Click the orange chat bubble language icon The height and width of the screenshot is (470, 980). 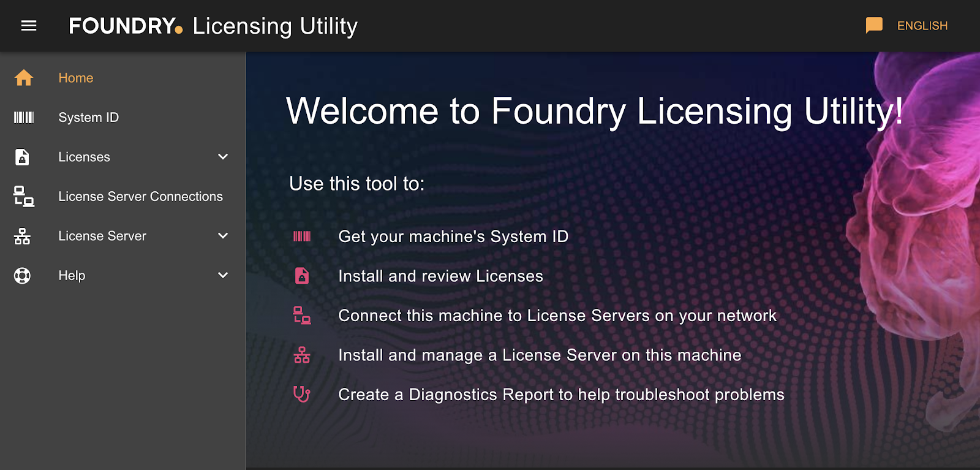click(x=874, y=26)
